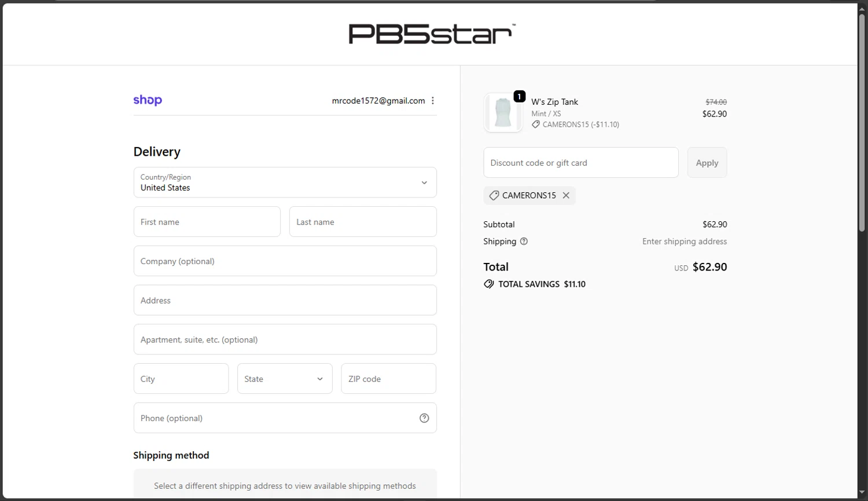Click the CAMERONS15 tag icon in chip
The width and height of the screenshot is (868, 501).
[494, 196]
